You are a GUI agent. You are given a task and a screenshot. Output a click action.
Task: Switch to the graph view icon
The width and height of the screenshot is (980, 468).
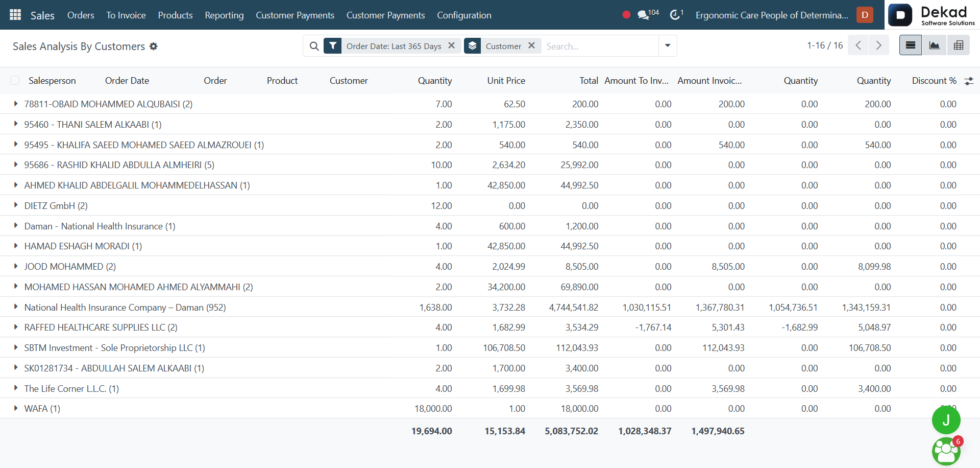(x=934, y=45)
